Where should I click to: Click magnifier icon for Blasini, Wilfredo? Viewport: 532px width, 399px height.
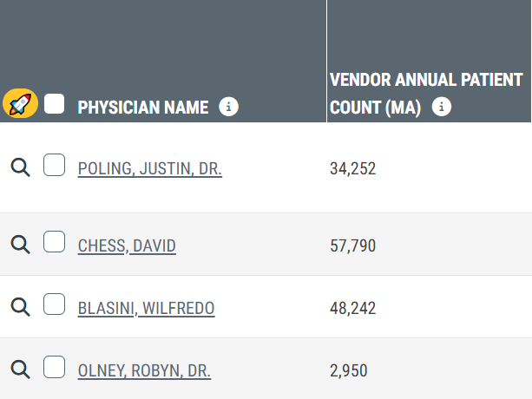[20, 307]
